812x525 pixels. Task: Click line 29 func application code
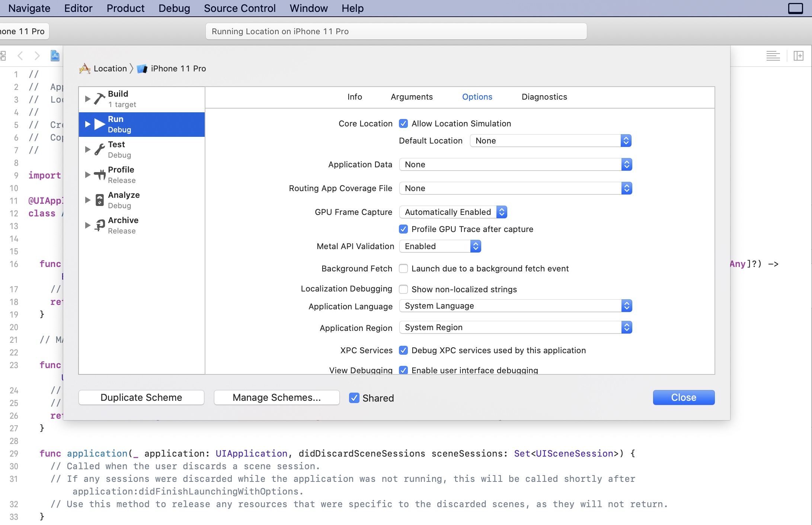click(338, 454)
